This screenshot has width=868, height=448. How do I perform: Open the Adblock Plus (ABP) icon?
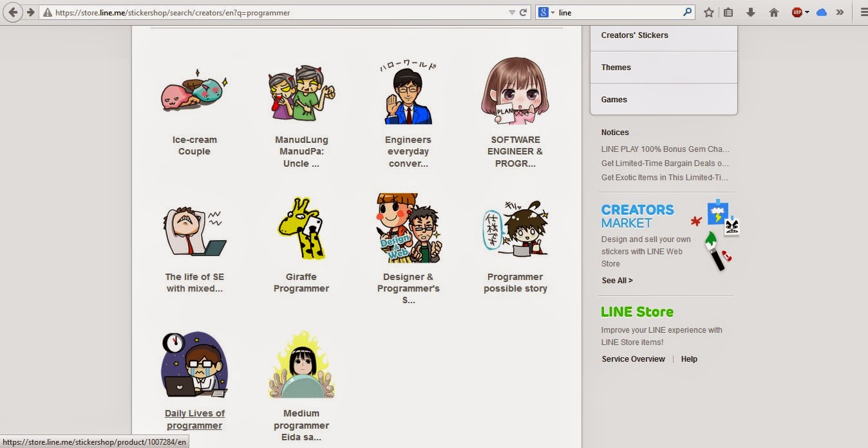[796, 12]
